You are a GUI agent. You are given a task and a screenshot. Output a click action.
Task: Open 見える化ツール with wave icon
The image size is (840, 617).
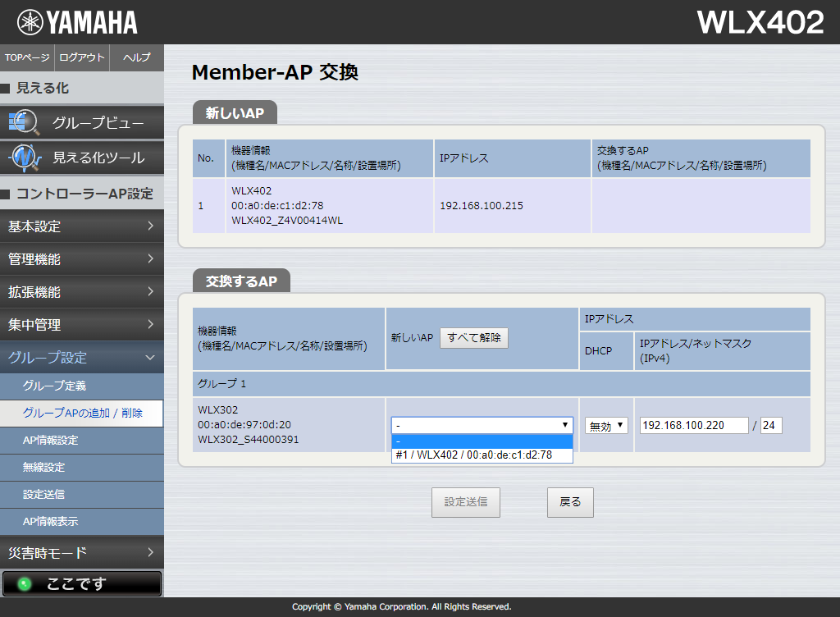coord(82,158)
